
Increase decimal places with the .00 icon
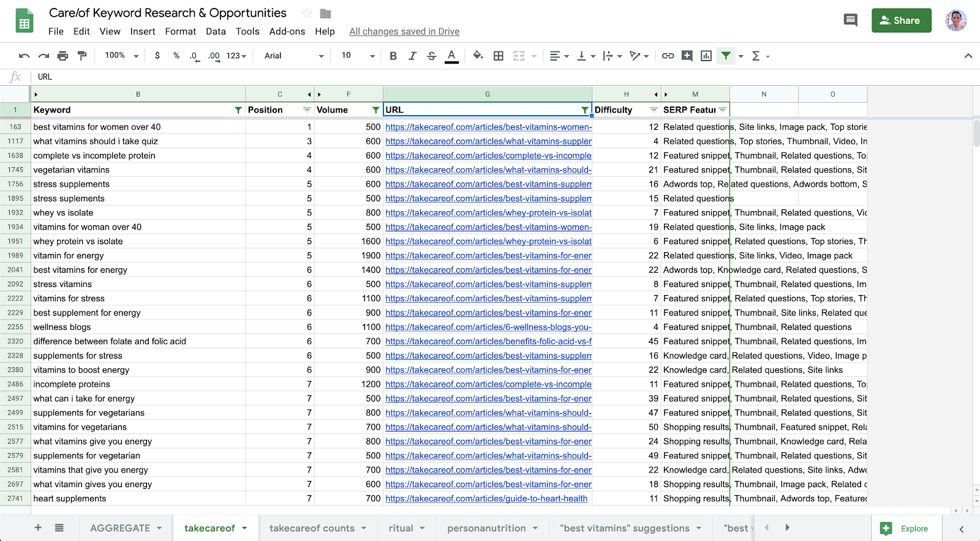tap(214, 56)
